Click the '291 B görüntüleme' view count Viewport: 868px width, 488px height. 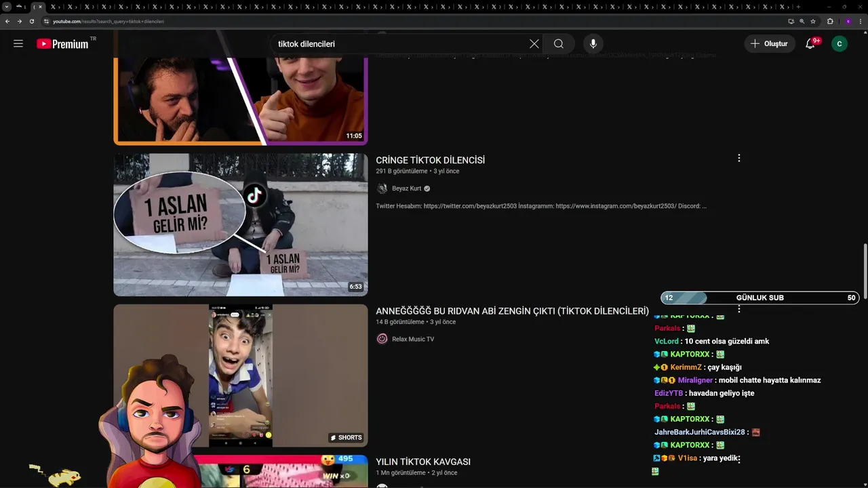click(401, 171)
